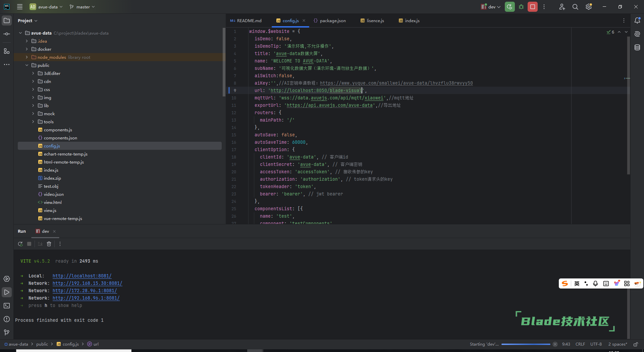Open more run actions menu

pos(544,7)
